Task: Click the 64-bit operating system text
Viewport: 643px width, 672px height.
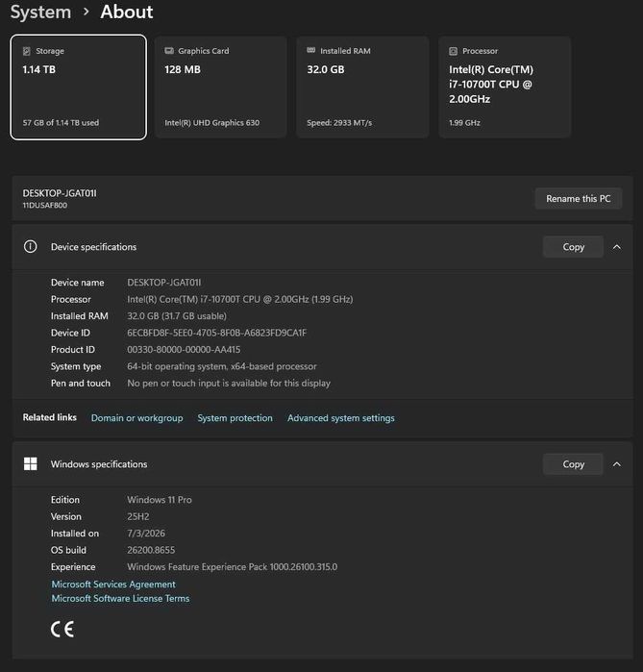Action: click(222, 366)
